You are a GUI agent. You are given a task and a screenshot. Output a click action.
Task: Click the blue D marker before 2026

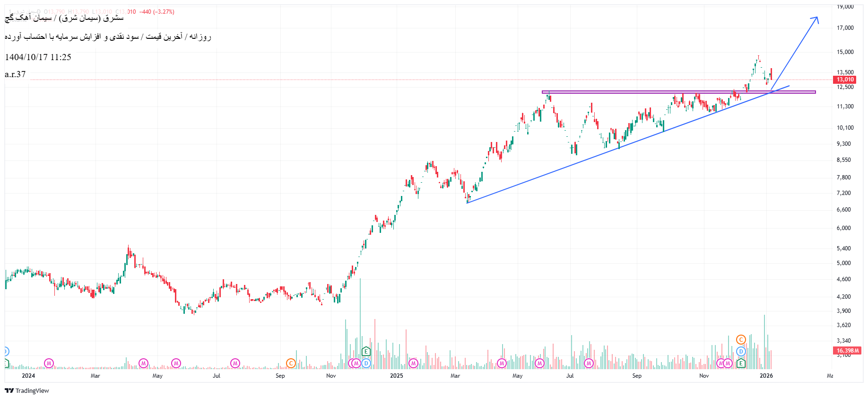pos(741,351)
